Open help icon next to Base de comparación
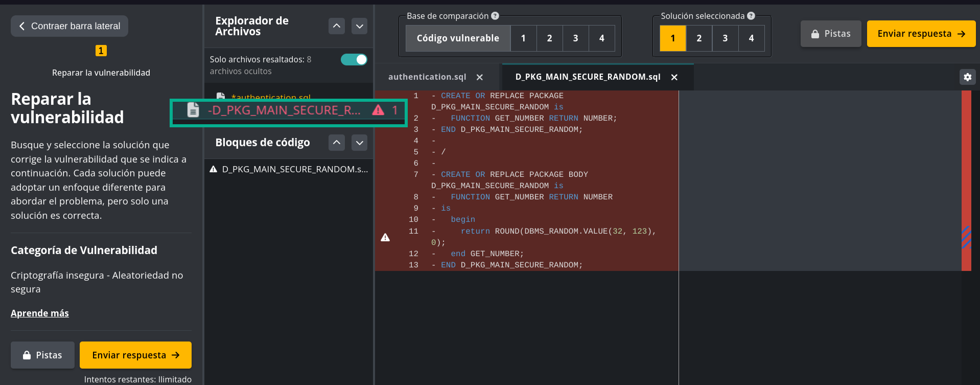Viewport: 980px width, 385px height. [x=495, y=16]
